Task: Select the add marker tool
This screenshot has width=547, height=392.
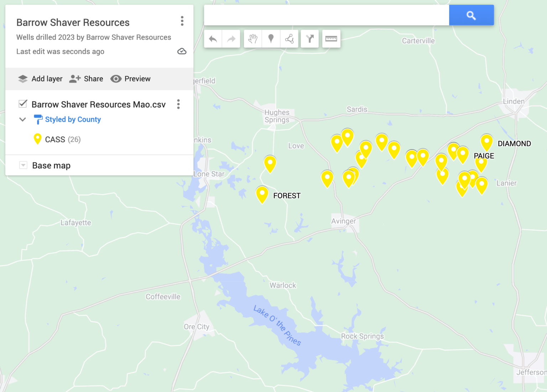Action: pos(271,38)
